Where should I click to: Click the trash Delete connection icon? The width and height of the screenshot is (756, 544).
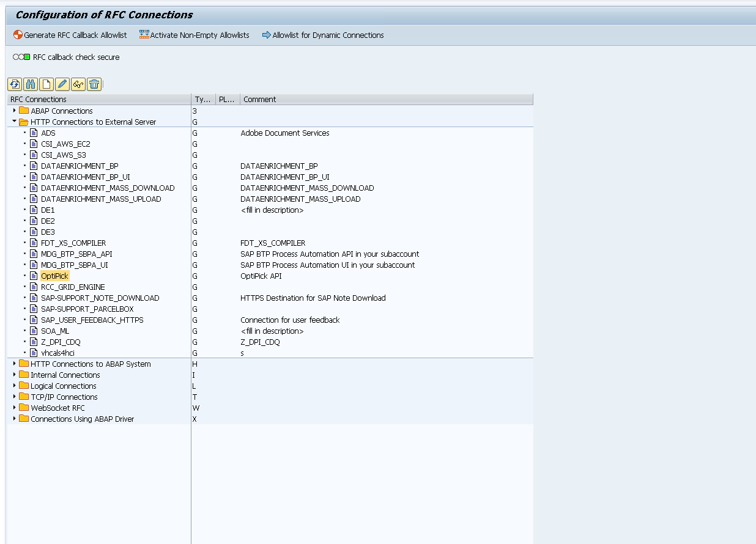tap(94, 84)
